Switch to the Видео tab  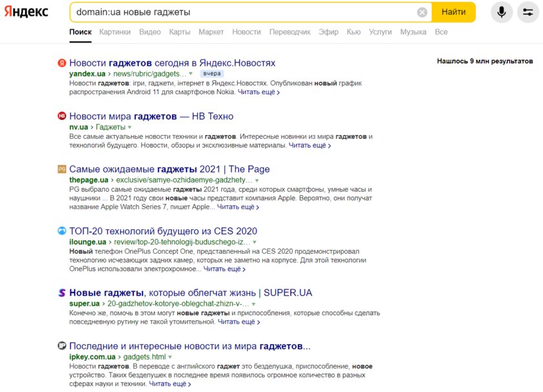(150, 32)
